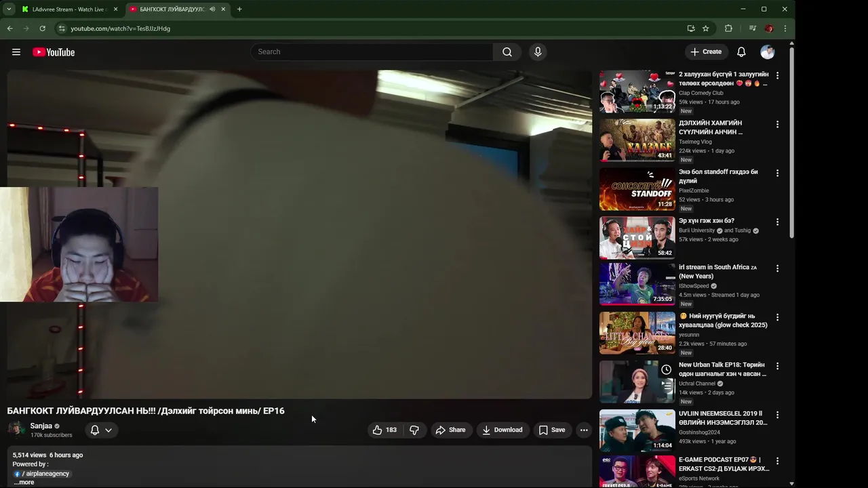Click the search magnifier button

pos(507,52)
